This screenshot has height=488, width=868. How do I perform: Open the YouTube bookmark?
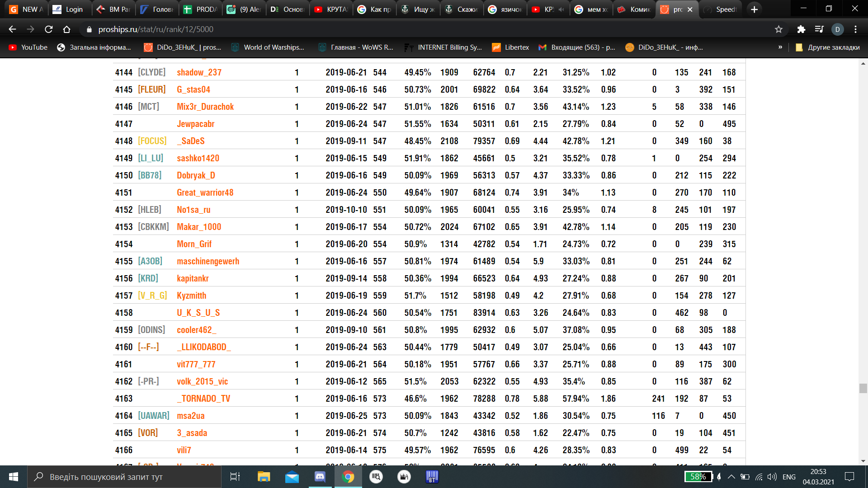tap(28, 47)
